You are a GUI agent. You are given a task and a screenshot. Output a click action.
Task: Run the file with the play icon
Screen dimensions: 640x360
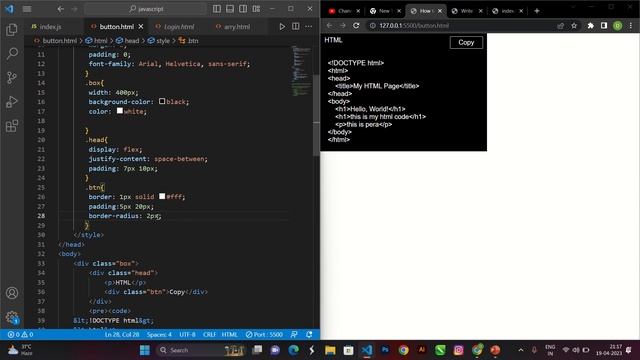282,27
